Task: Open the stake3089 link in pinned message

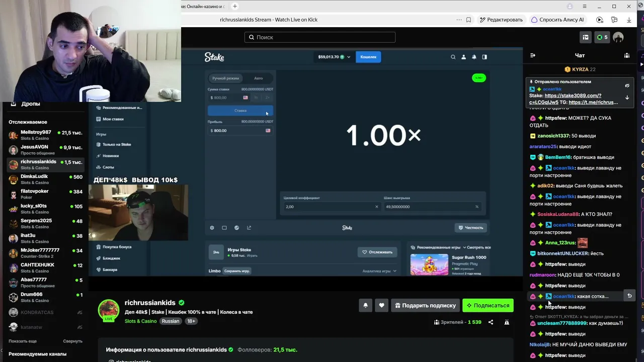Action: tap(573, 96)
